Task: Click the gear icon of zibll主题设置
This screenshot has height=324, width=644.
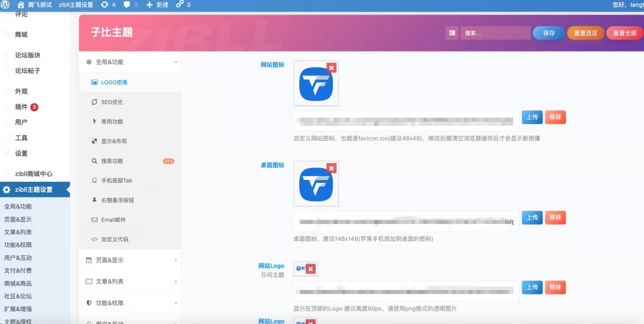Action: [6, 190]
